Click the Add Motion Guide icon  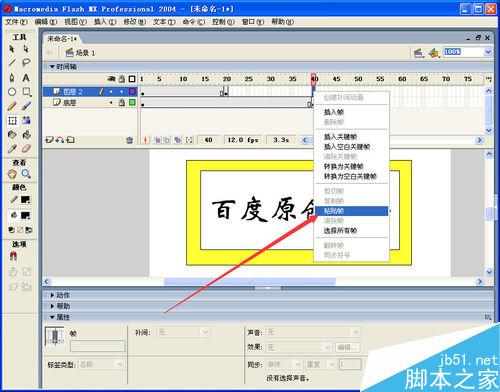(59, 140)
